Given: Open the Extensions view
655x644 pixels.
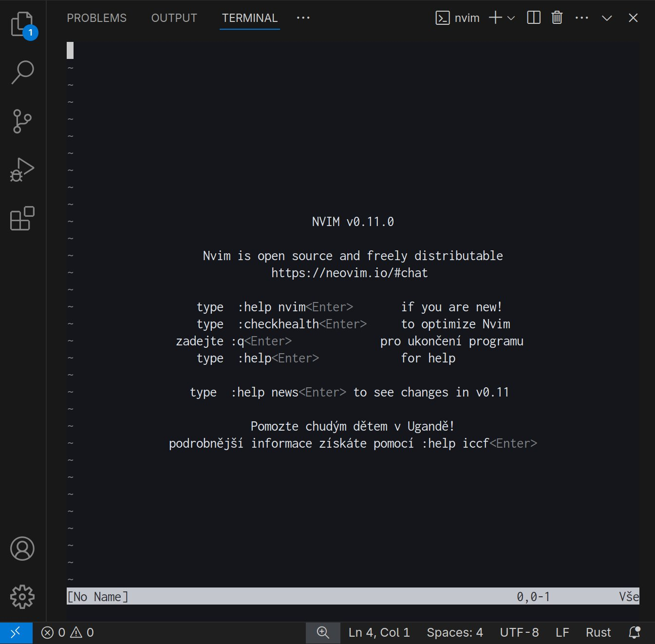Looking at the screenshot, I should [x=22, y=218].
